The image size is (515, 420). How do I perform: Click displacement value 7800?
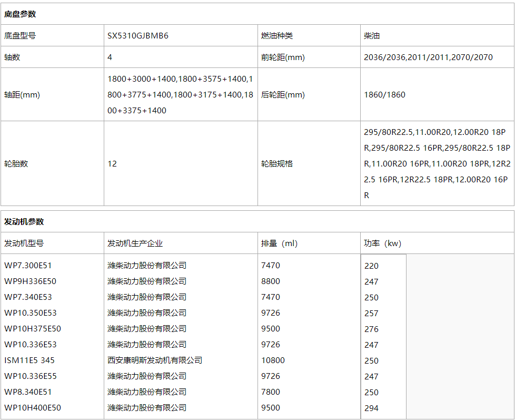[271, 392]
